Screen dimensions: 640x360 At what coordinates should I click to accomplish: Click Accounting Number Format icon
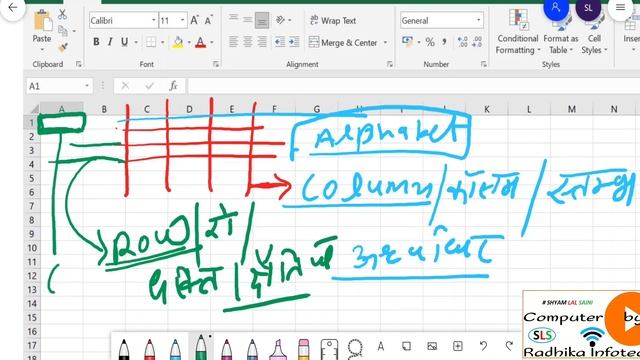(x=407, y=41)
